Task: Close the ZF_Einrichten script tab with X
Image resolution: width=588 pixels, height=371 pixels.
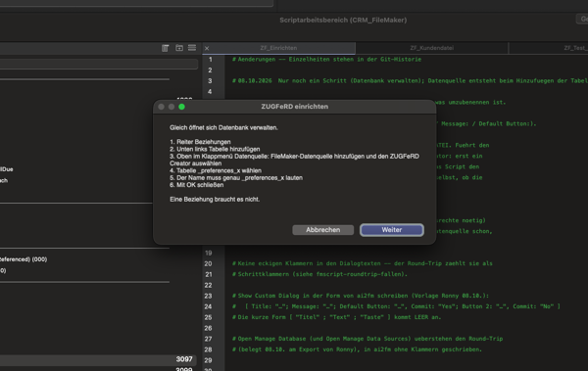Action: [207, 48]
